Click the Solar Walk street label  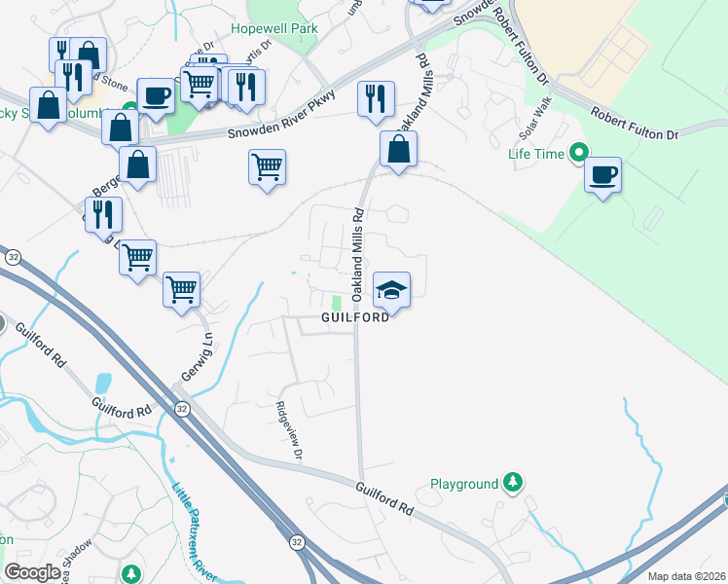[x=536, y=118]
